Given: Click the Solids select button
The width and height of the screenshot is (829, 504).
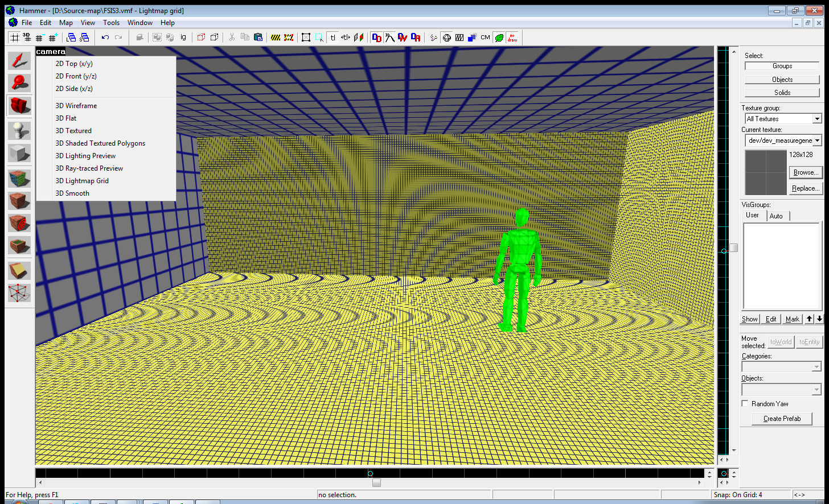Looking at the screenshot, I should pos(782,92).
